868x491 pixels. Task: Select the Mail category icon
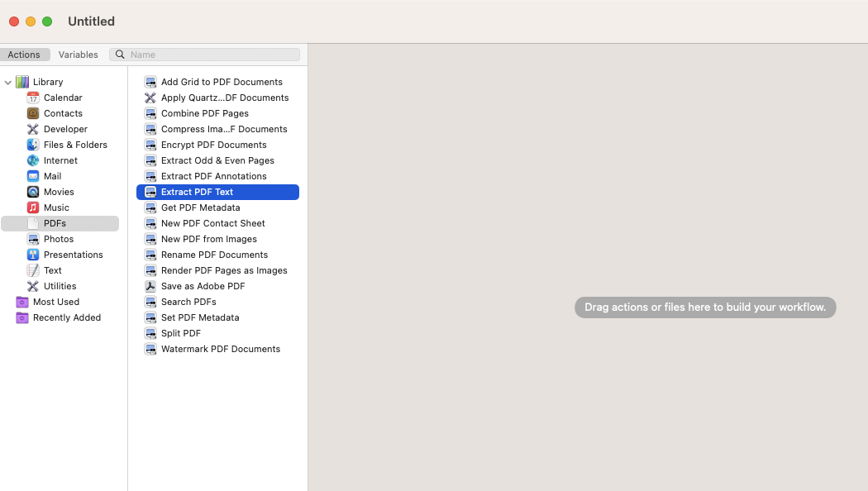pos(33,176)
